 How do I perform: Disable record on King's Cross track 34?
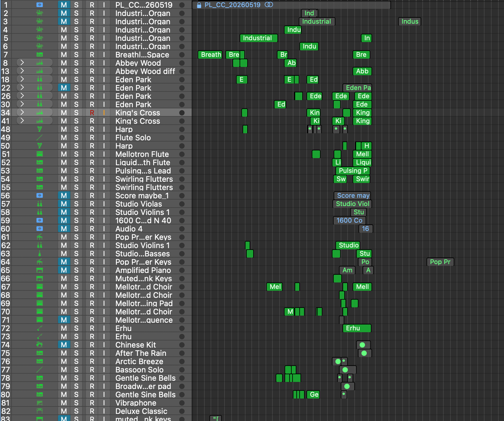click(x=92, y=113)
